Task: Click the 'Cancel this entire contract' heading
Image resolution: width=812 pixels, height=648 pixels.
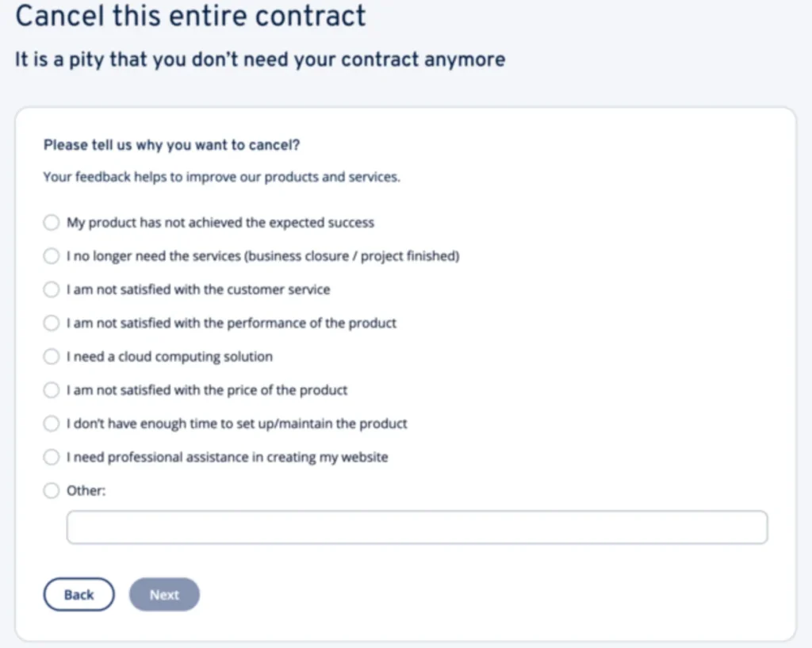Action: pyautogui.click(x=190, y=17)
